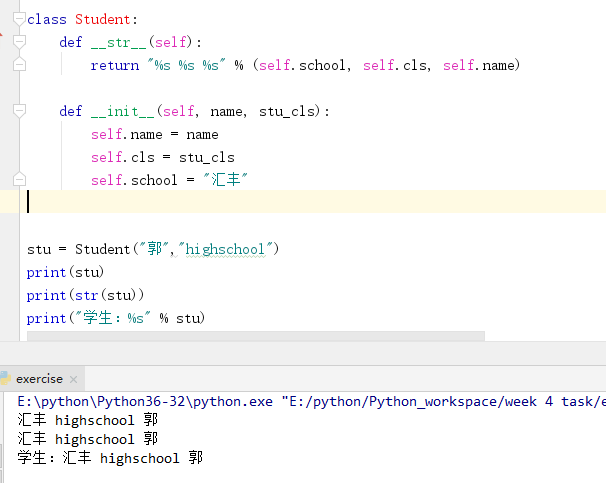Click the "highschool" string argument

(225, 249)
